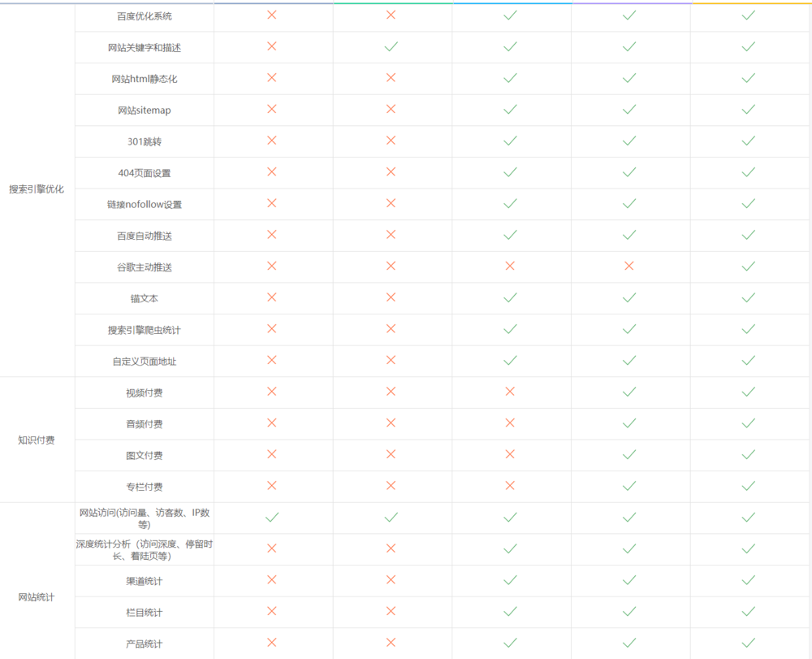Click 网站html静态化 check in the last plan column
Image resolution: width=812 pixels, height=659 pixels.
[x=749, y=78]
